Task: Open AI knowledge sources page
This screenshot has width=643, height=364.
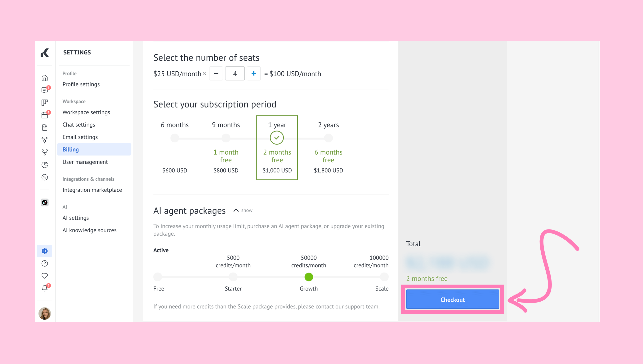Action: pyautogui.click(x=89, y=230)
